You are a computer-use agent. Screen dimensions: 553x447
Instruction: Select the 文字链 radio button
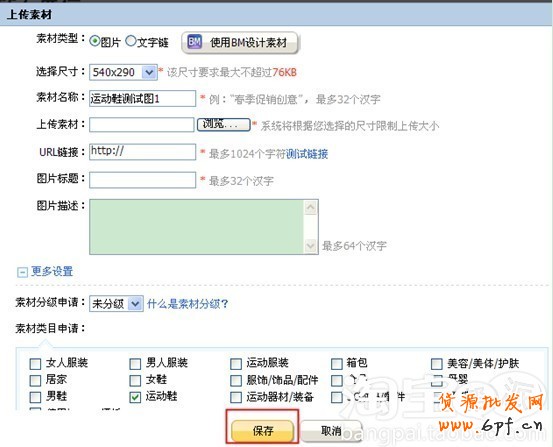click(130, 41)
